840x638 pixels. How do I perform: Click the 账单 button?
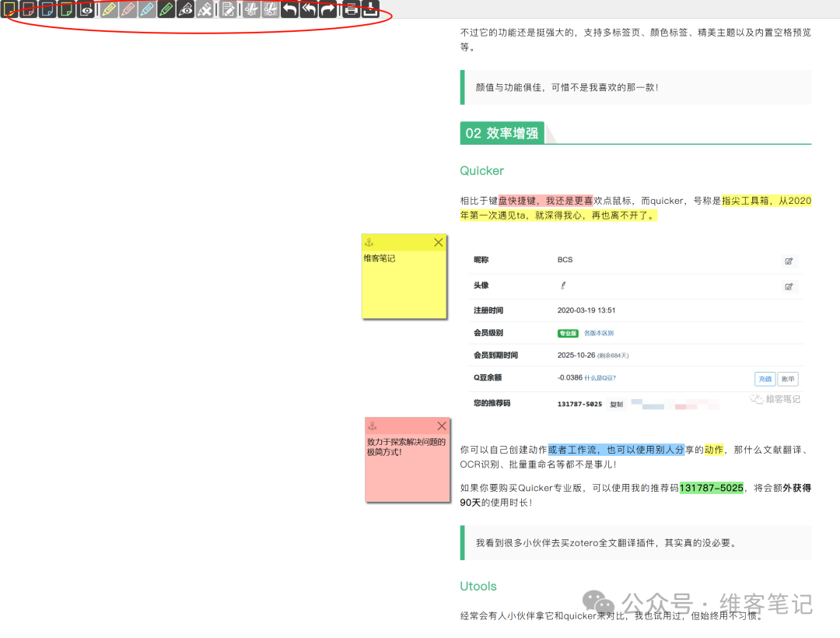tap(787, 379)
